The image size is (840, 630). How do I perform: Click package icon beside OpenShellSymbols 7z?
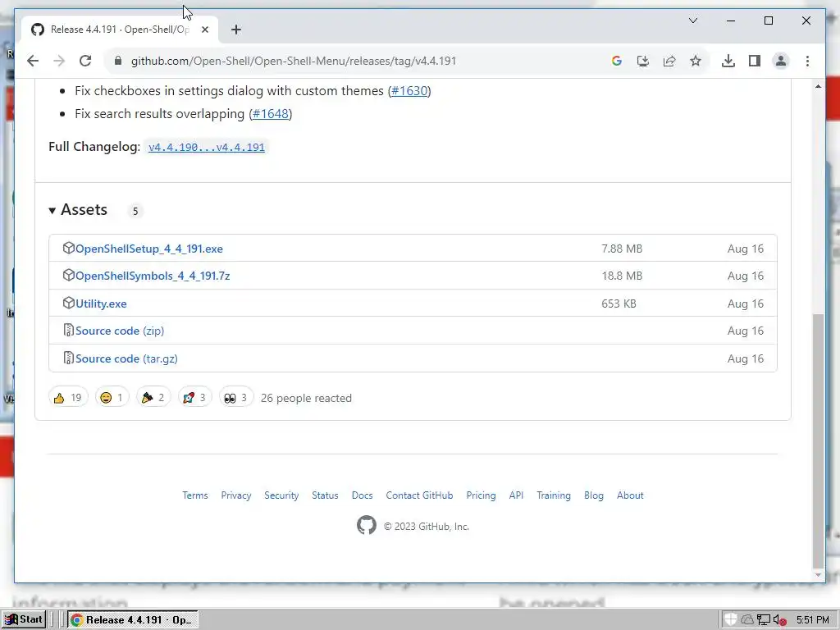pos(68,276)
